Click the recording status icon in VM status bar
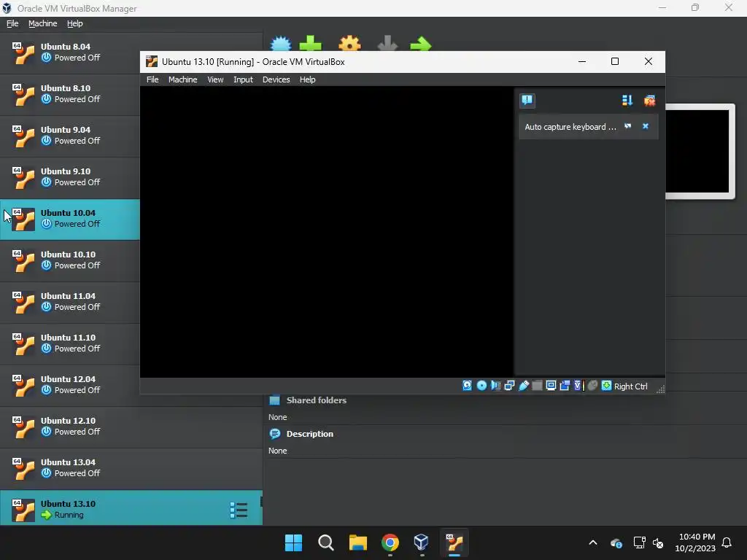Screen dimensions: 747x560 point(565,386)
